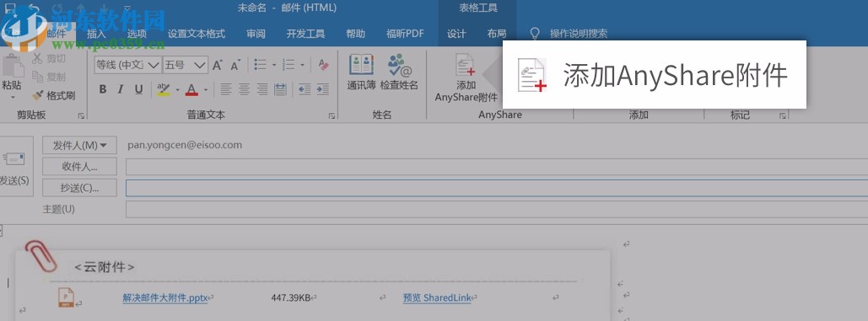Open the 标记 group dialog launcher
Screen dimensions: 868x321
point(783,116)
